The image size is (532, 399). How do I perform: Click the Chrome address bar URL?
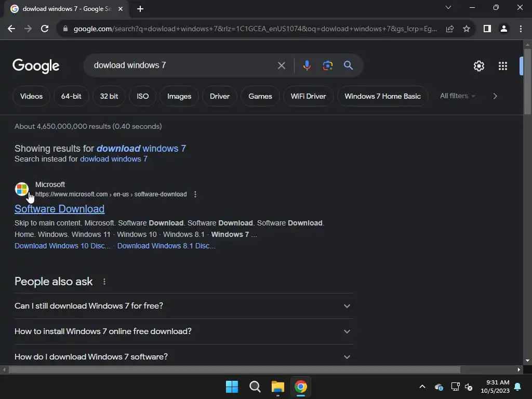coord(255,29)
